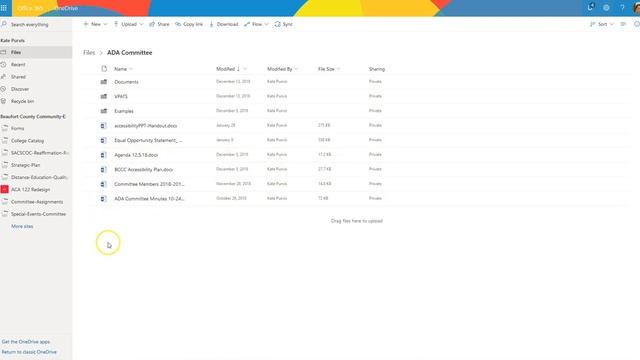
Task: Select Discover in the left navigation
Action: pyautogui.click(x=36, y=89)
